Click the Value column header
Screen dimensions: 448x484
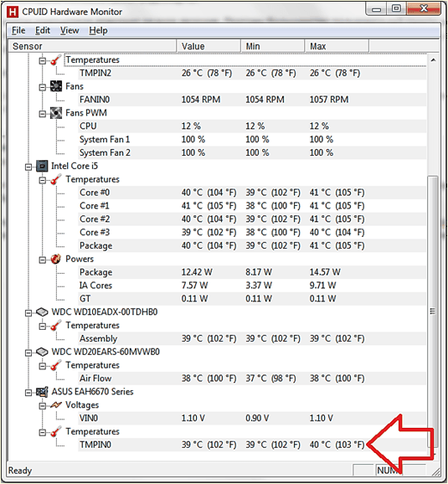coord(209,46)
